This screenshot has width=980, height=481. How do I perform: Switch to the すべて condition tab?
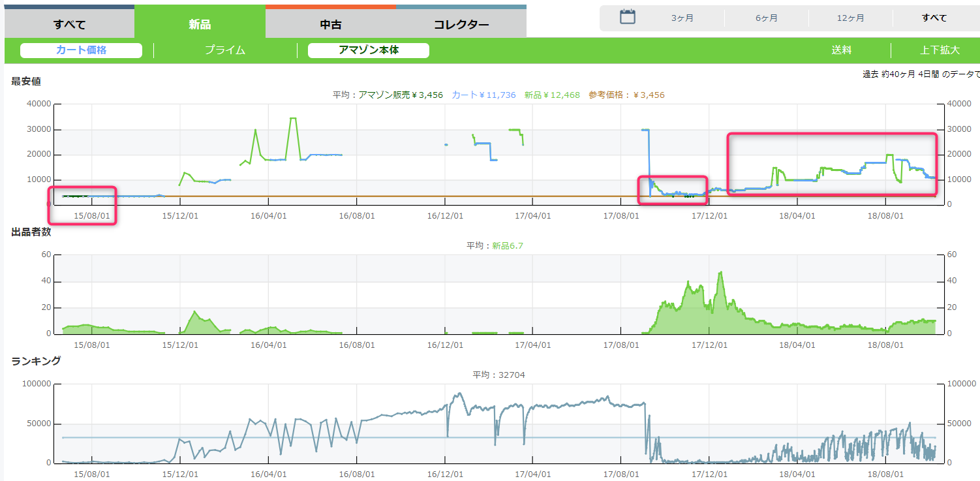point(69,25)
